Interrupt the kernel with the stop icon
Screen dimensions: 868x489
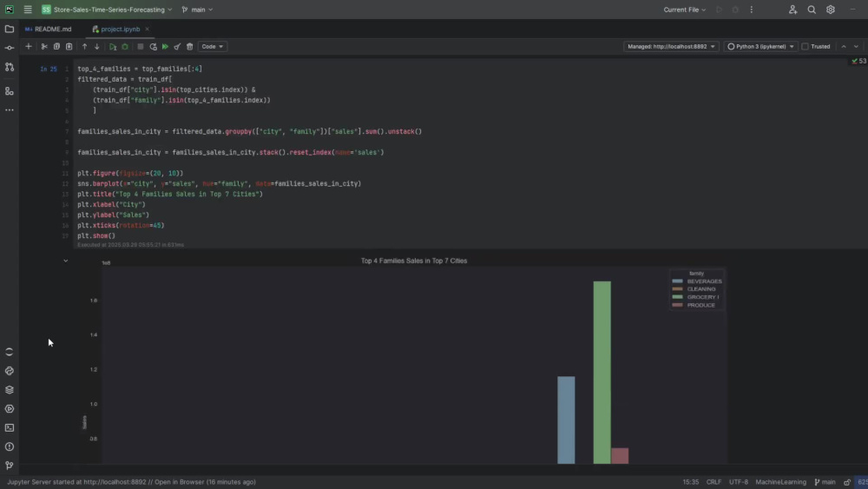(x=141, y=47)
